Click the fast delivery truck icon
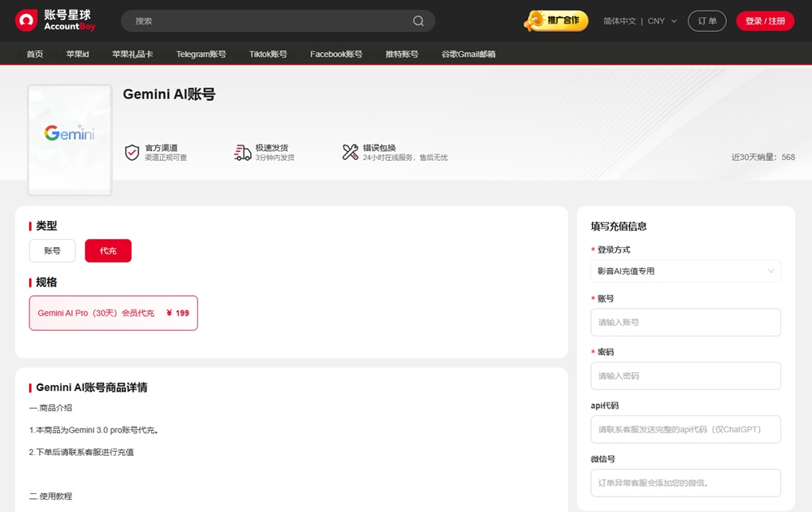 tap(242, 152)
